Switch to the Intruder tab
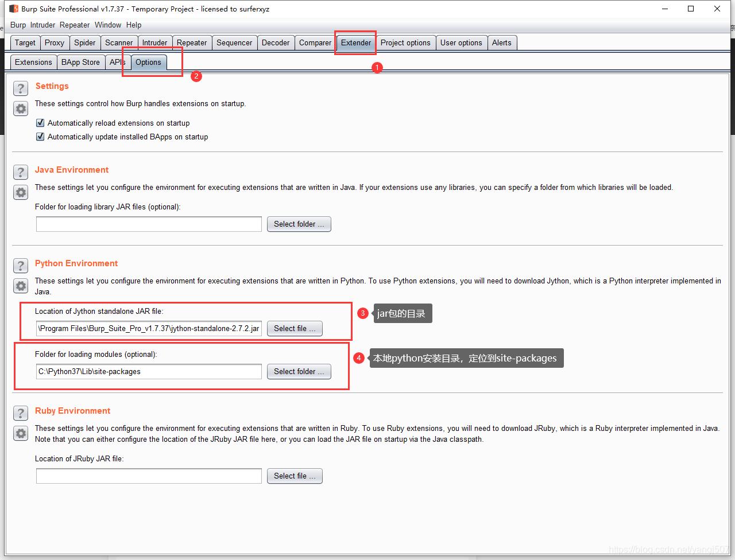Viewport: 735px width, 560px height. [155, 42]
